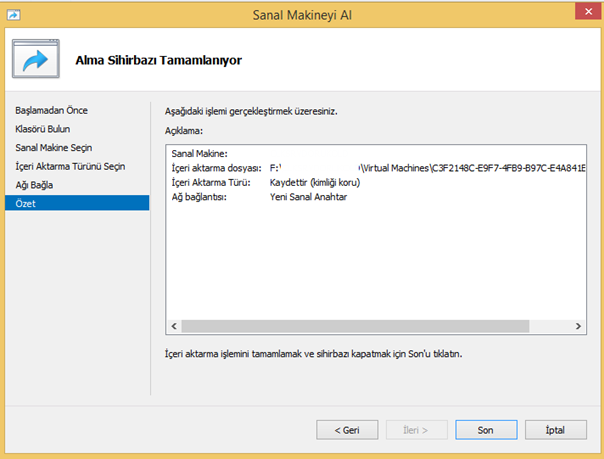Image resolution: width=604 pixels, height=459 pixels.
Task: Click the import wizard icon in title bar
Action: pos(13,15)
